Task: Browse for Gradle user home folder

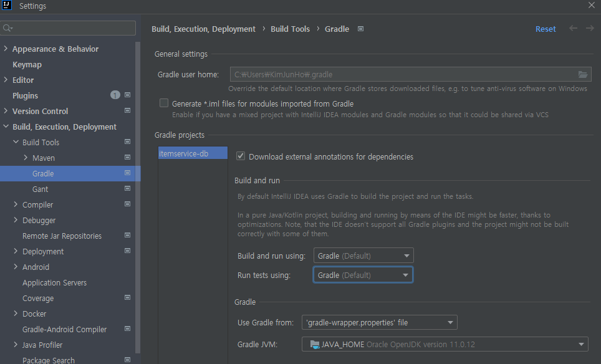Action: tap(582, 74)
